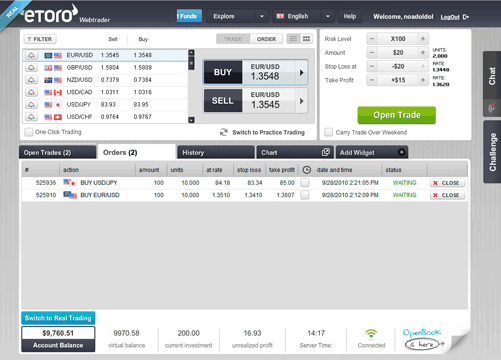Click the BUY EUR/USD 1.3548 button
501x360 pixels.
[256, 72]
